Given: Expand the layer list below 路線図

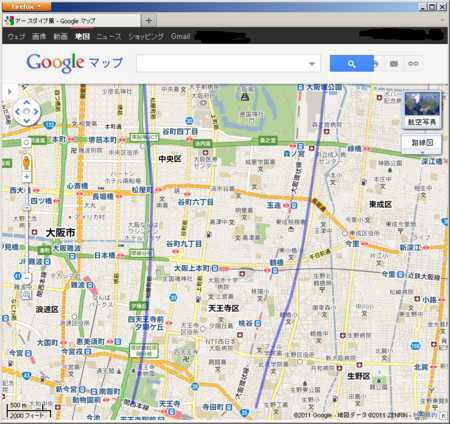Looking at the screenshot, I should pyautogui.click(x=422, y=152).
